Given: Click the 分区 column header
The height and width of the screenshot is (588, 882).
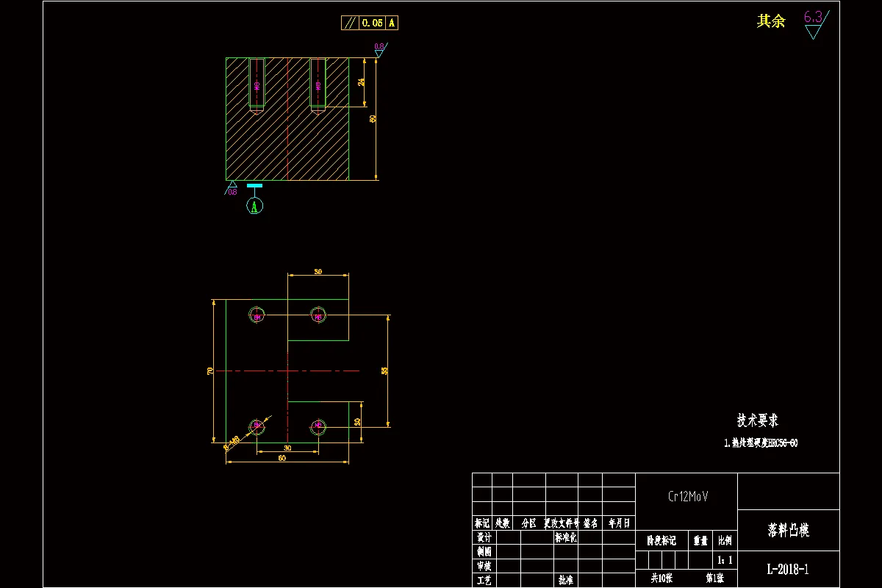Looking at the screenshot, I should pos(528,523).
